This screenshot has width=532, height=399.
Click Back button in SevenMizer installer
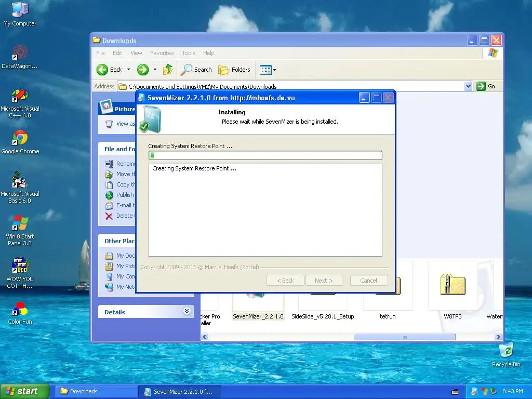[x=285, y=281]
